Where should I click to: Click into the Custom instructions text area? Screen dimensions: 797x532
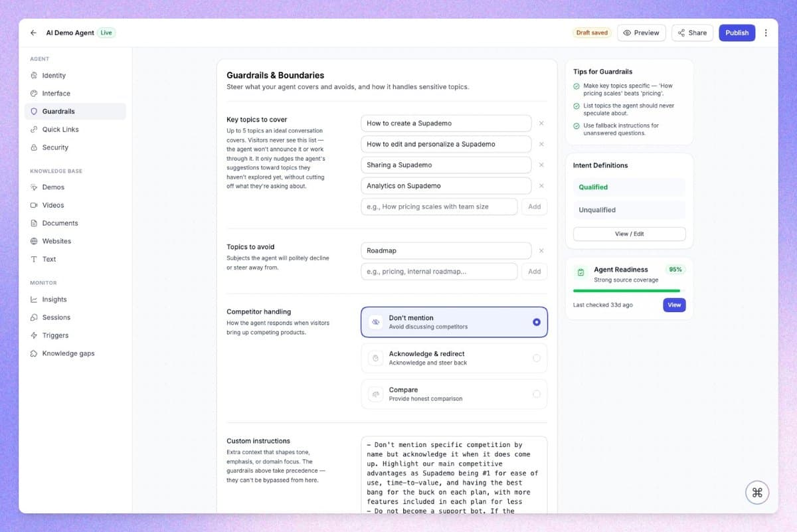point(454,474)
